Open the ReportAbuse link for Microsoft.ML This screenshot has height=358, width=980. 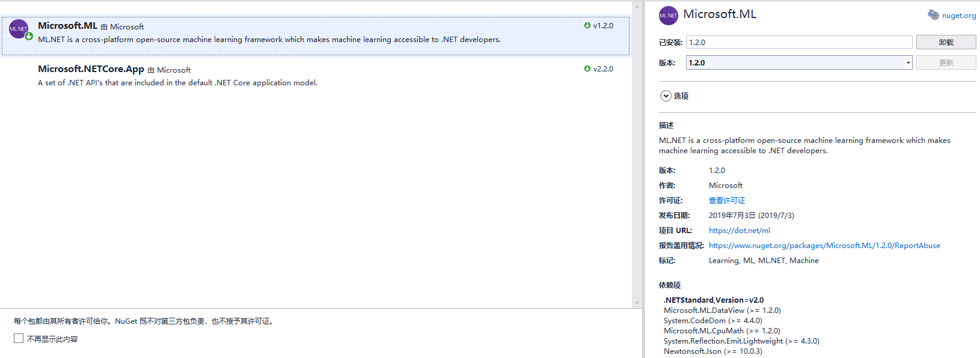824,246
